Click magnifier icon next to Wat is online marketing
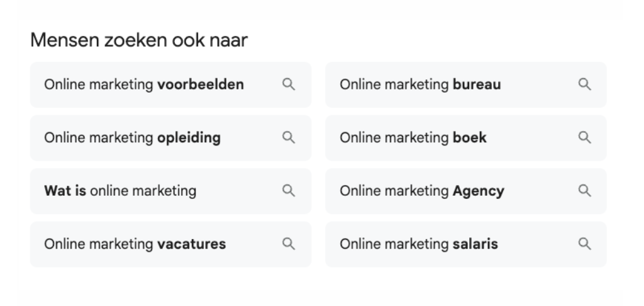 pos(289,191)
